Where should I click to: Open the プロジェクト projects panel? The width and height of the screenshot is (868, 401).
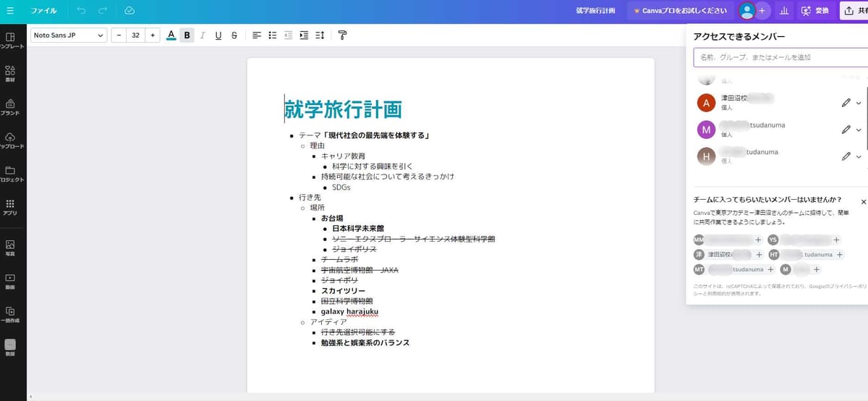point(11,174)
